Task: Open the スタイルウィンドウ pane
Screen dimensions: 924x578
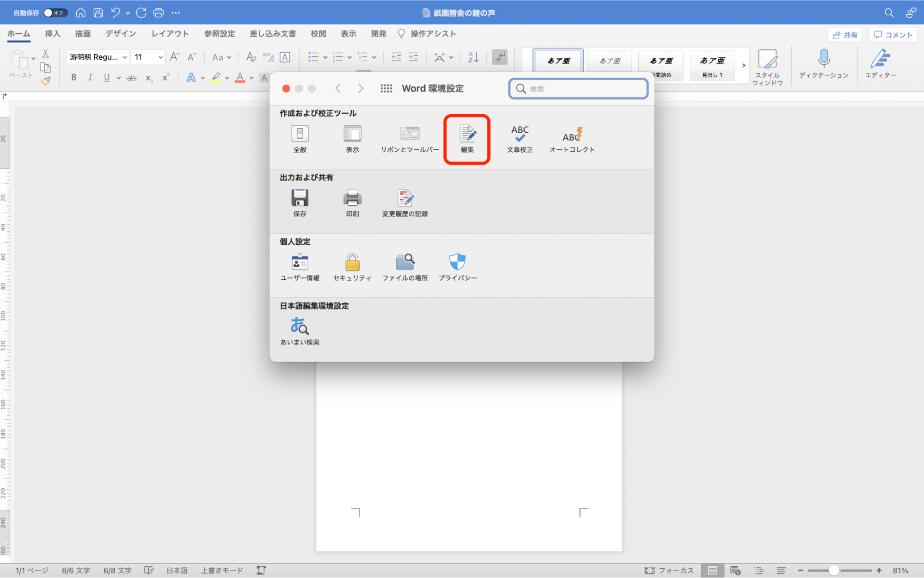Action: click(767, 68)
